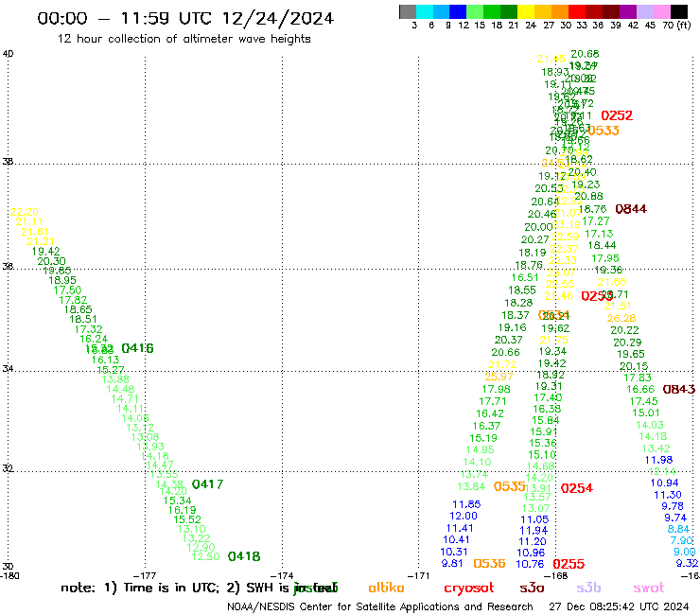Click the maroon time stamp 0843
The width and height of the screenshot is (700, 615).
[679, 389]
